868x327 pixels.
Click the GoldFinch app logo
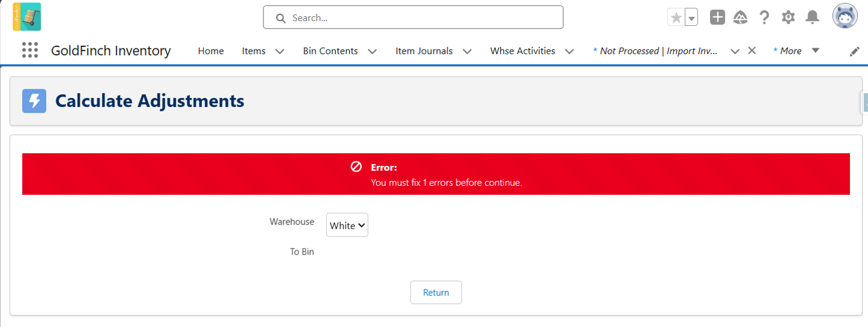pyautogui.click(x=27, y=17)
